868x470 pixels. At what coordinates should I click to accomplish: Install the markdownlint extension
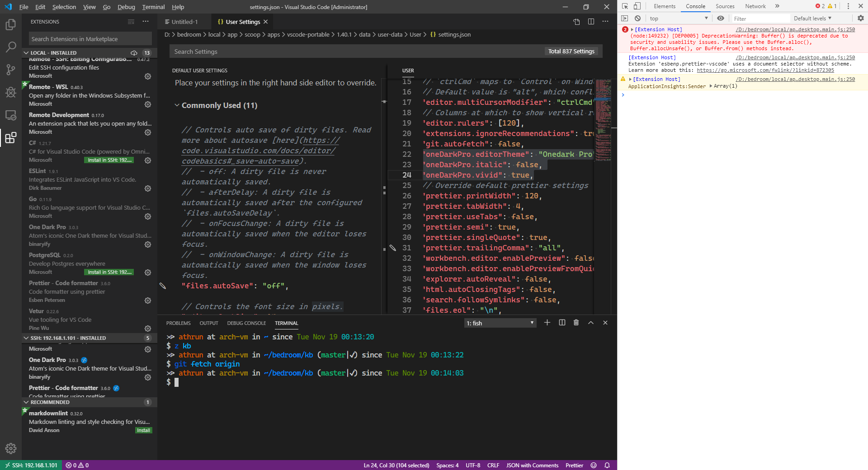143,430
